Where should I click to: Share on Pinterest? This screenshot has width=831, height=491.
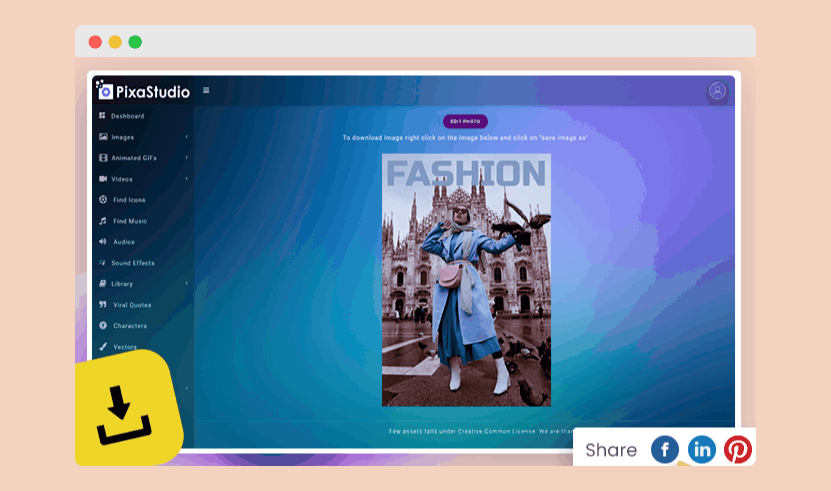[x=738, y=450]
